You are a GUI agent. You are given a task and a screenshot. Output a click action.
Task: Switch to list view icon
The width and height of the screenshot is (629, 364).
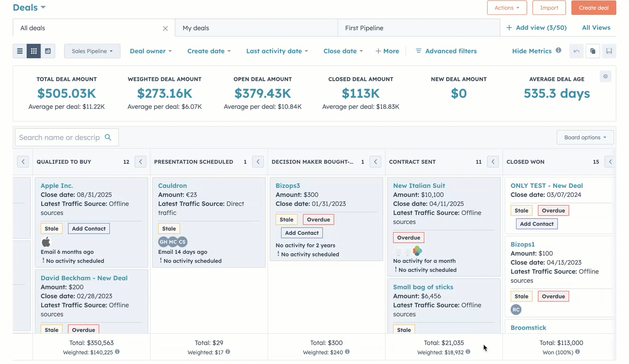[x=20, y=51]
